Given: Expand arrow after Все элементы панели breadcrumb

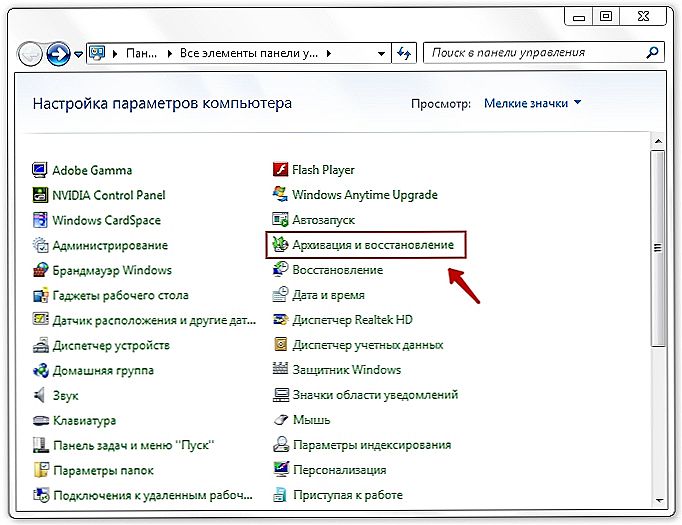Looking at the screenshot, I should click(329, 54).
